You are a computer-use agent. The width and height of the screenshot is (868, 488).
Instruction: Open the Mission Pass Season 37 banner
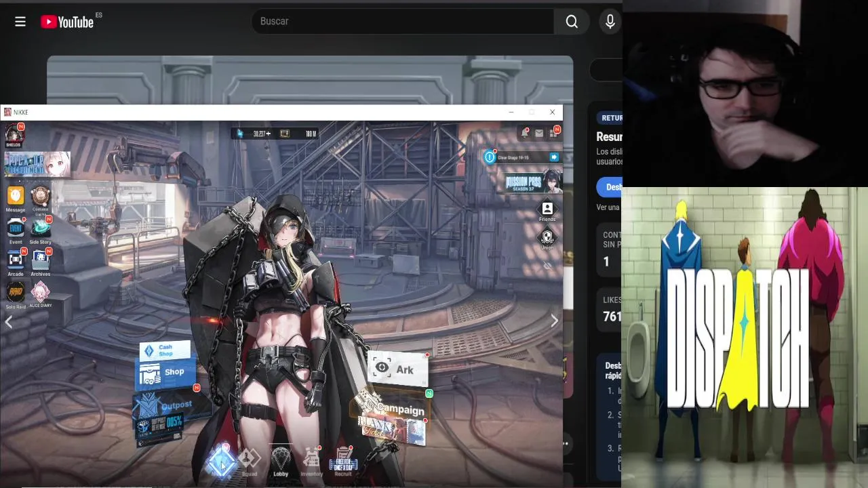click(x=533, y=181)
